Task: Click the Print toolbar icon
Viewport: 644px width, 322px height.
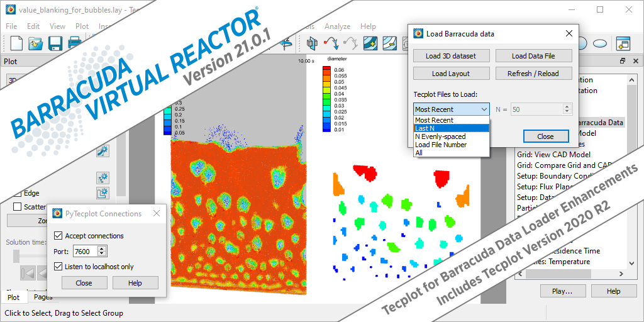Action: (74, 43)
